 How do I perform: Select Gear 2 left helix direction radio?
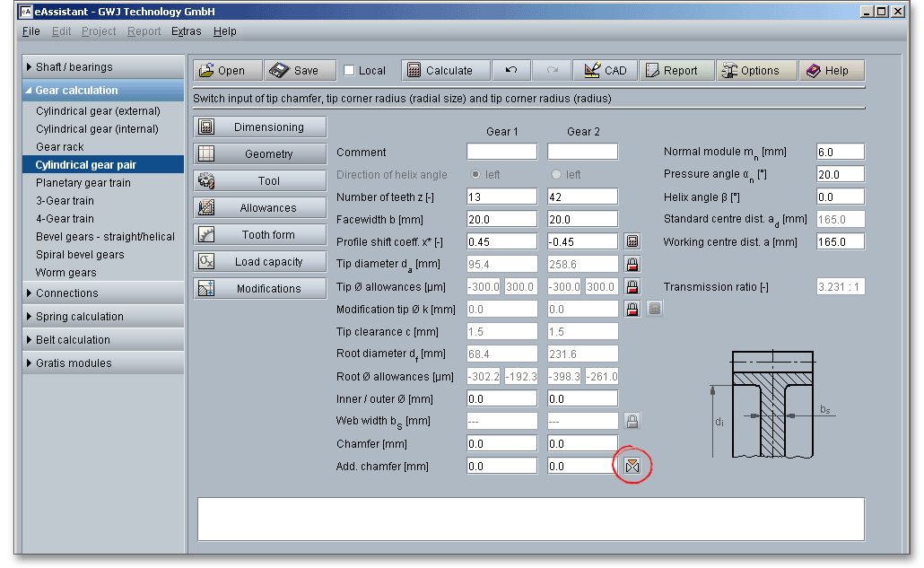point(556,174)
